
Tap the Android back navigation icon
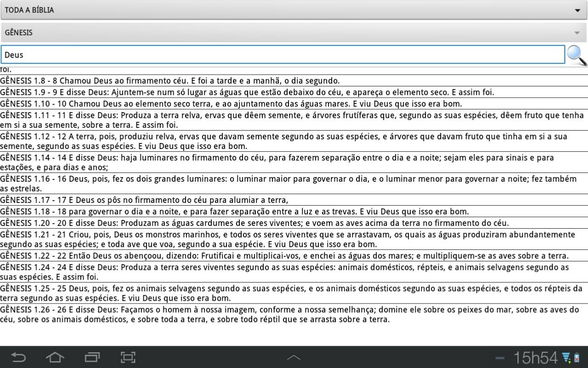point(18,357)
